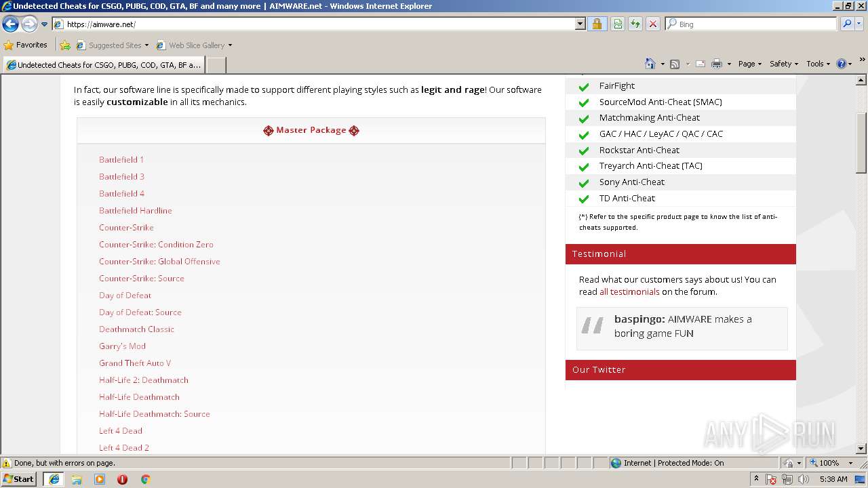868x488 pixels.
Task: Click the browser Back arrow button
Action: 10,24
